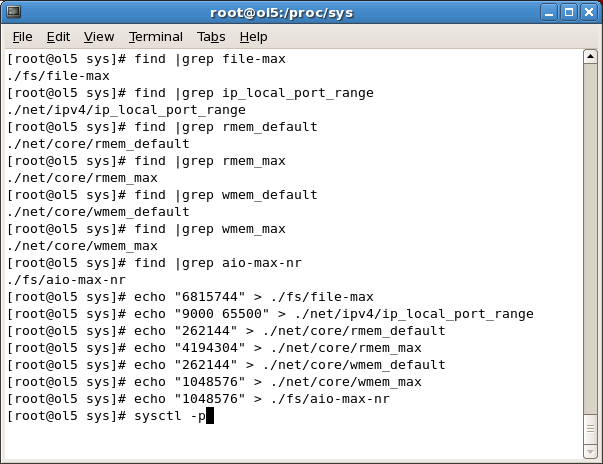Open the Tabs menu
The width and height of the screenshot is (603, 464).
point(211,37)
